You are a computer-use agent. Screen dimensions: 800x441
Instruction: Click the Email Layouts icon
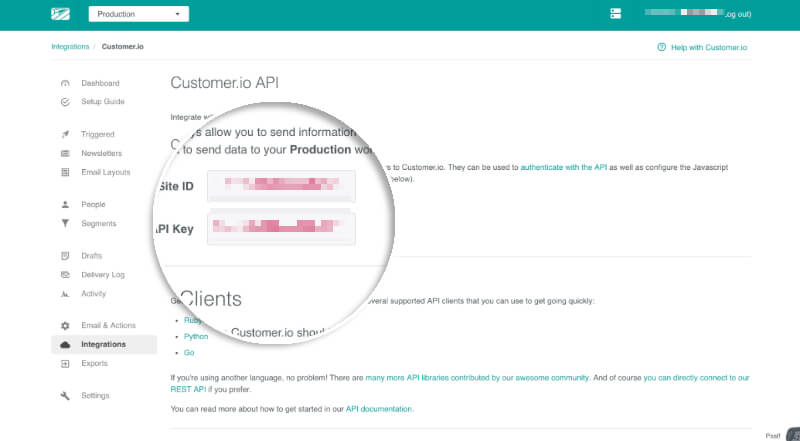(x=65, y=173)
